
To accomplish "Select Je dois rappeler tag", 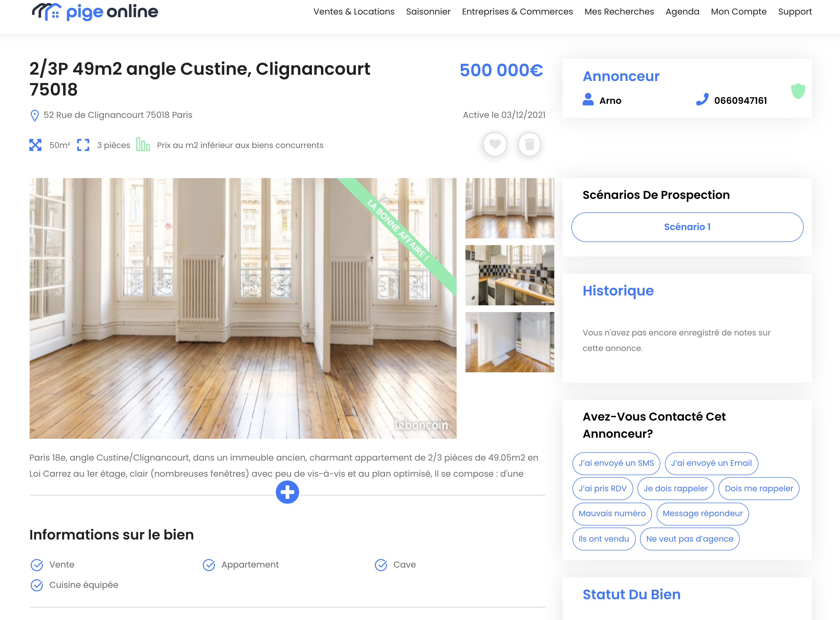I will click(x=676, y=489).
